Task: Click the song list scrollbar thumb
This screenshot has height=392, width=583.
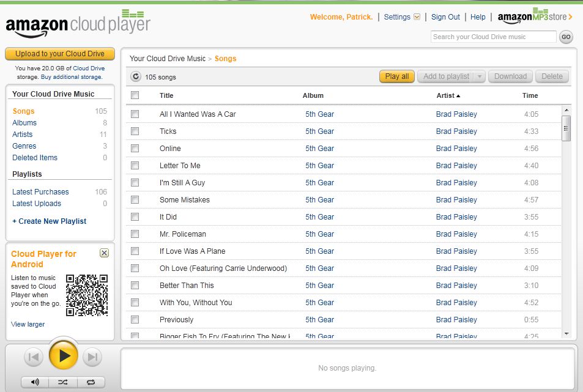Action: tap(566, 128)
